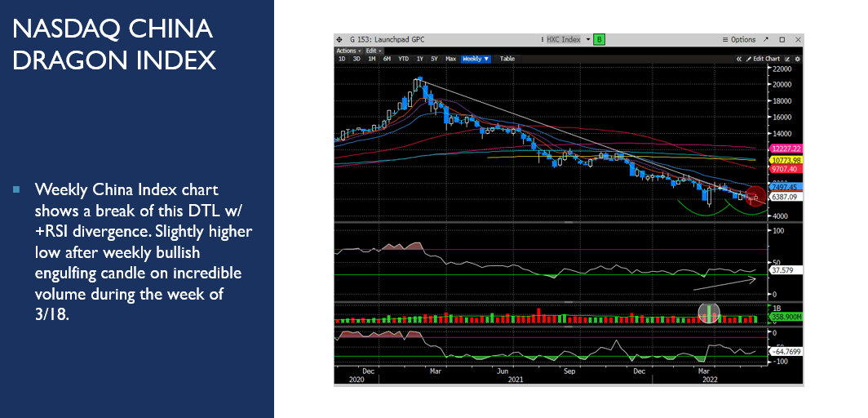
Task: Click the NASDAQ CHINA DRAGON INDEX slide title
Action: 113,45
